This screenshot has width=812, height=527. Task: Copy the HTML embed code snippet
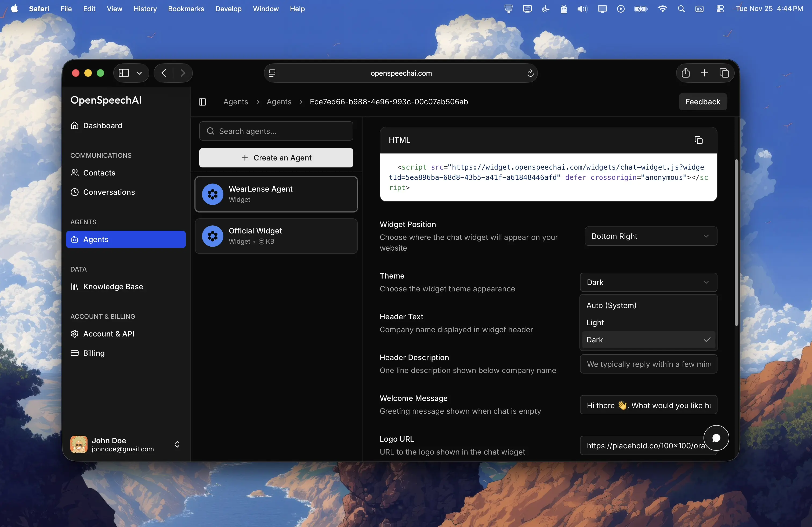tap(698, 140)
